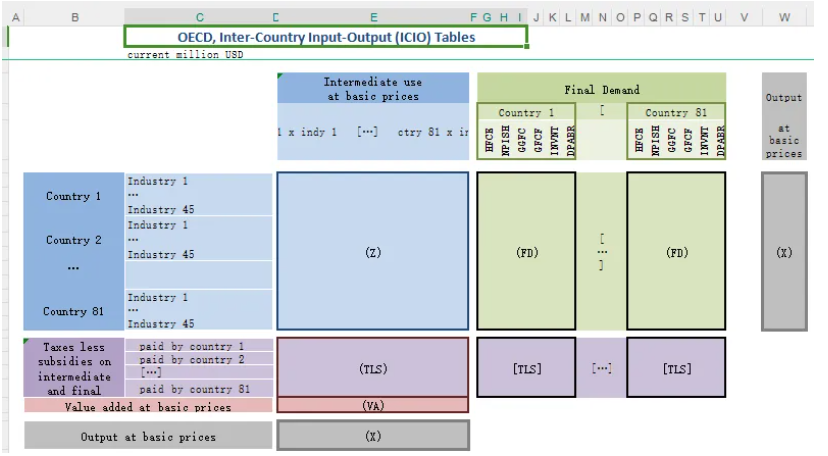Select column header A
This screenshot has height=456, width=828.
point(16,17)
